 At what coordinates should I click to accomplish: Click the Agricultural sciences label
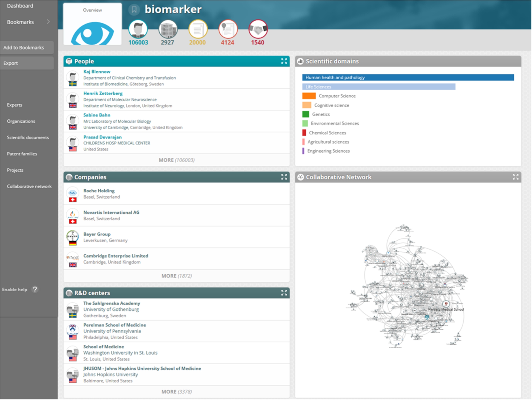[x=328, y=142]
